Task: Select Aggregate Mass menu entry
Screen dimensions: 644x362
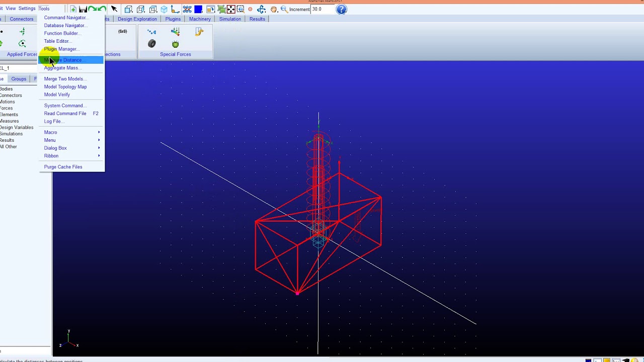Action: (71, 68)
